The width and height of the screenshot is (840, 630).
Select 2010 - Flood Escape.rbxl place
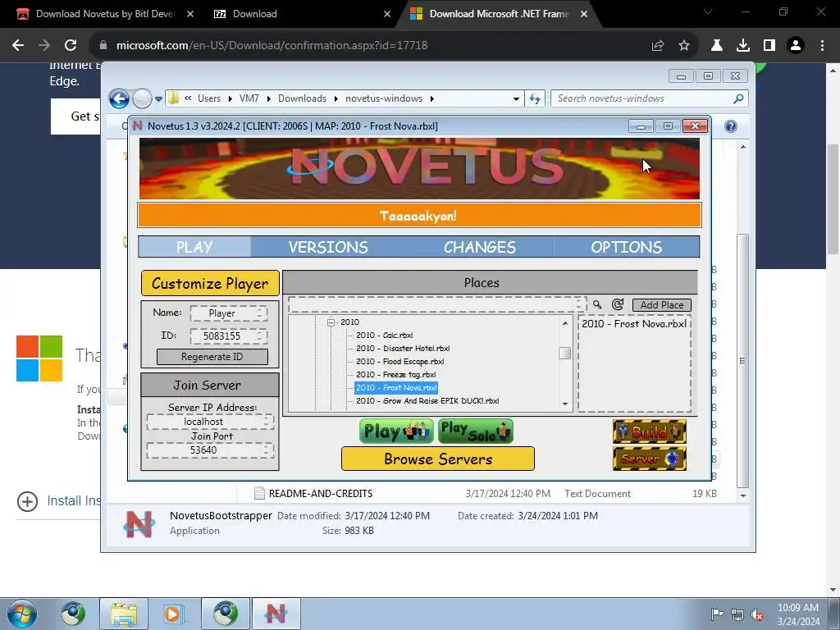pos(400,362)
